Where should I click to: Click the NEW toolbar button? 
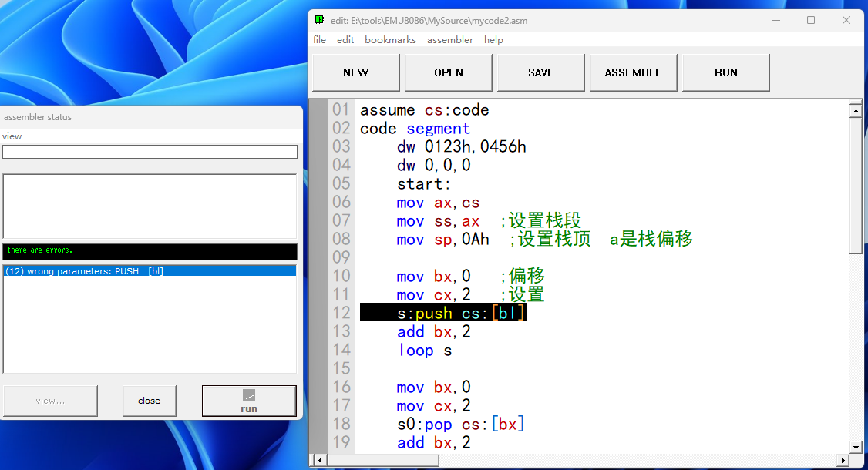(x=356, y=72)
